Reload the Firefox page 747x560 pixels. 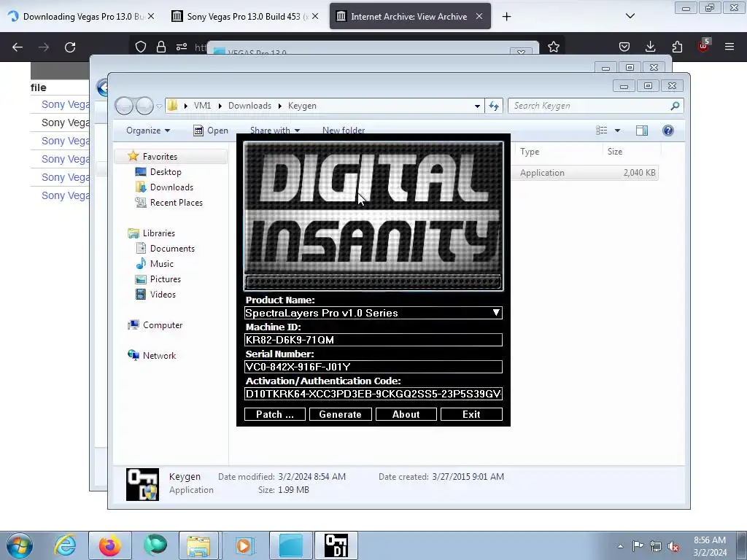[70, 47]
